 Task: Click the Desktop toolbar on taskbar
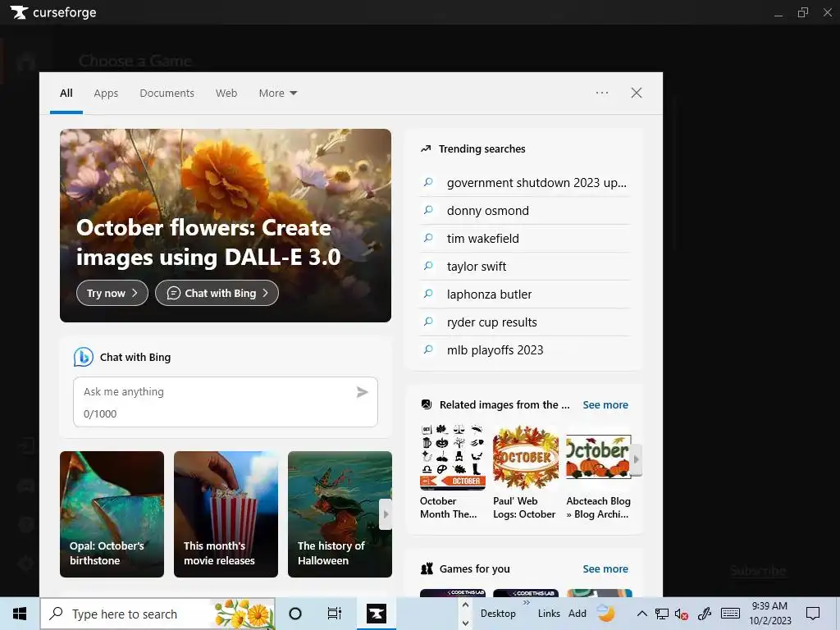coord(498,614)
